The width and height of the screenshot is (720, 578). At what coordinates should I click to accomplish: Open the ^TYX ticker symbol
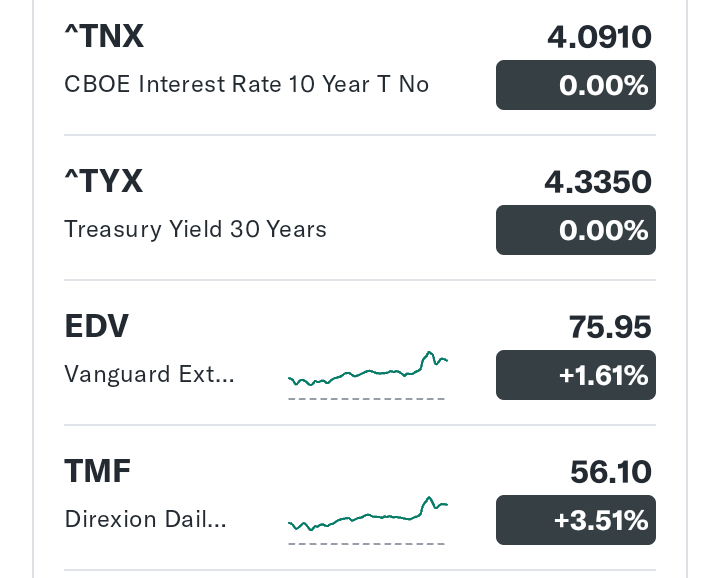click(x=104, y=181)
